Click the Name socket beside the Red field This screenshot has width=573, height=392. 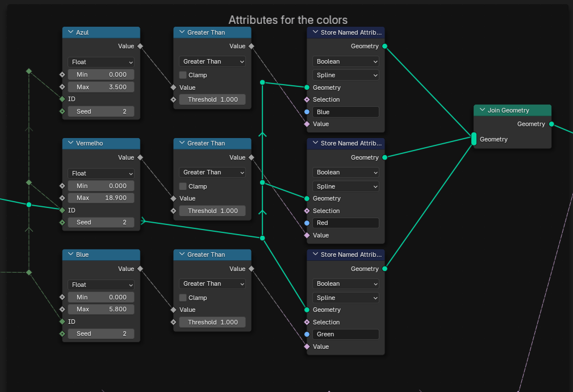[x=307, y=223]
